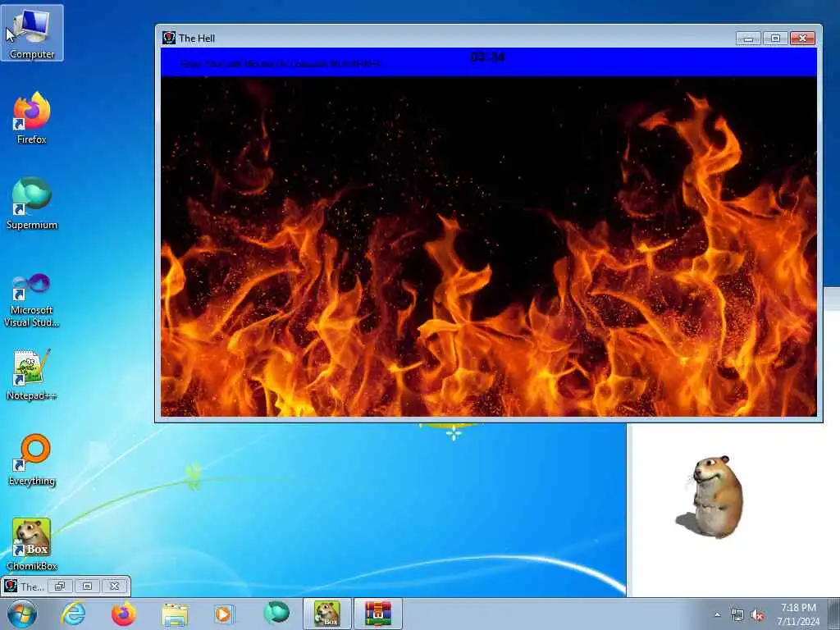The image size is (840, 630).
Task: Maximize the small minimized The... window
Action: coord(87,586)
